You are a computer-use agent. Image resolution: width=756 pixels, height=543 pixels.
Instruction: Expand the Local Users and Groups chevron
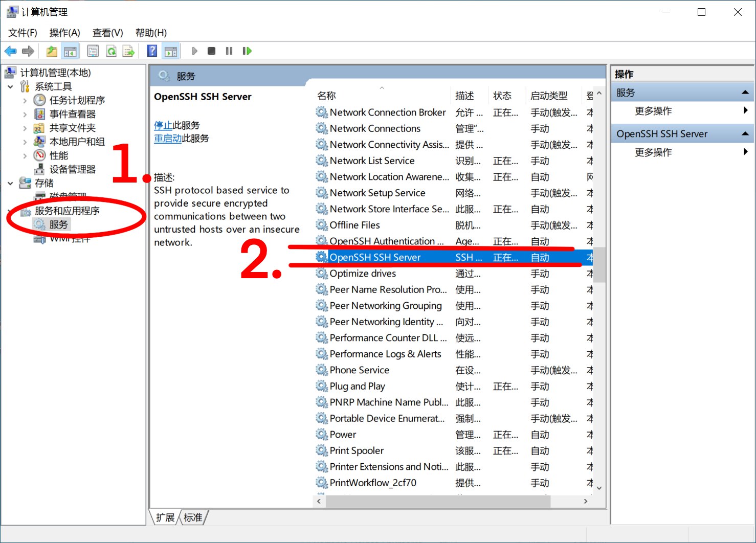click(25, 142)
